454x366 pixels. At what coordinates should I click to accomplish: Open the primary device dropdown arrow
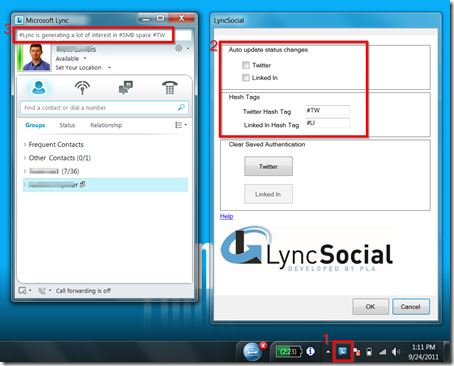coord(30,291)
